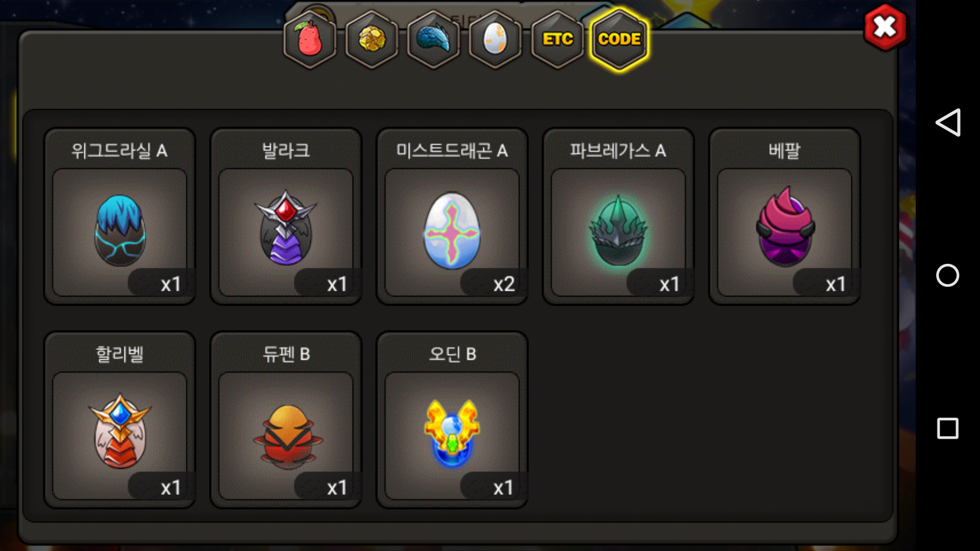This screenshot has width=980, height=551.
Task: Choose the 듀펜 B orange egg
Action: click(x=286, y=420)
